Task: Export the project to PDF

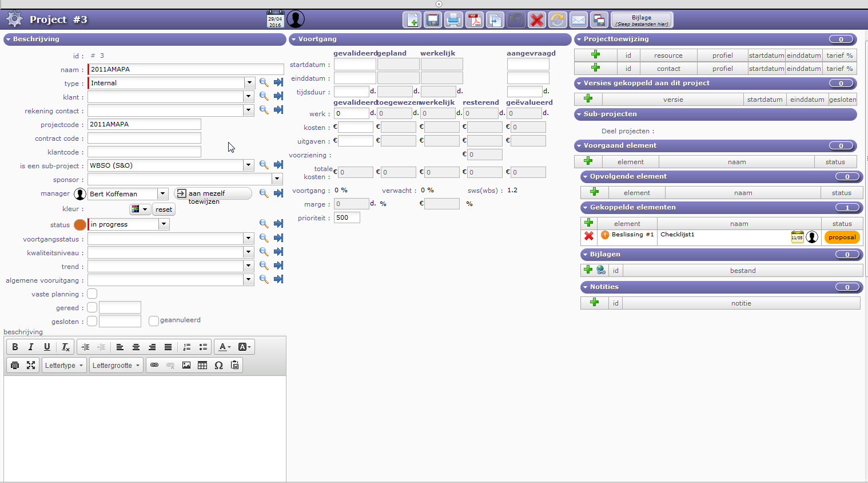Action: [x=474, y=20]
